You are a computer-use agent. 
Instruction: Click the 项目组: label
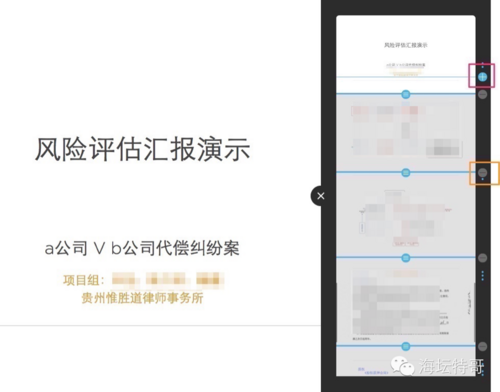84,280
